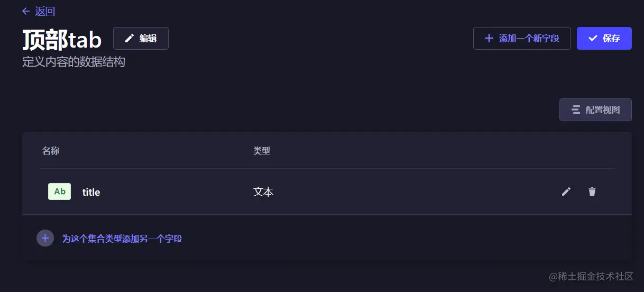Click the 顶部tab page heading
Image resolution: width=644 pixels, height=292 pixels.
click(62, 39)
